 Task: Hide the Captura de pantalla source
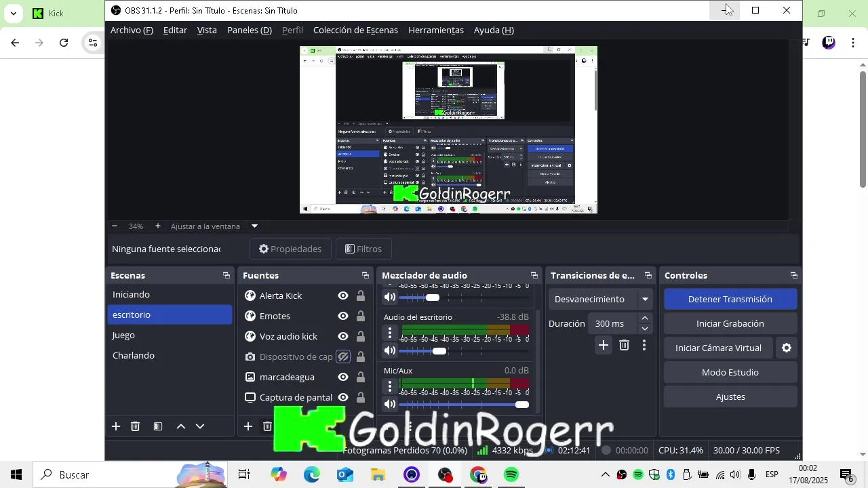point(343,397)
